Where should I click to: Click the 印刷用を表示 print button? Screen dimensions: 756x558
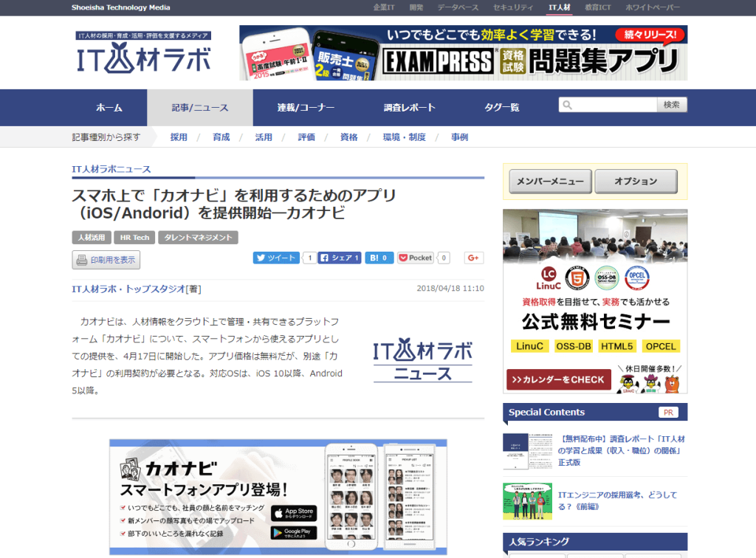click(x=106, y=260)
